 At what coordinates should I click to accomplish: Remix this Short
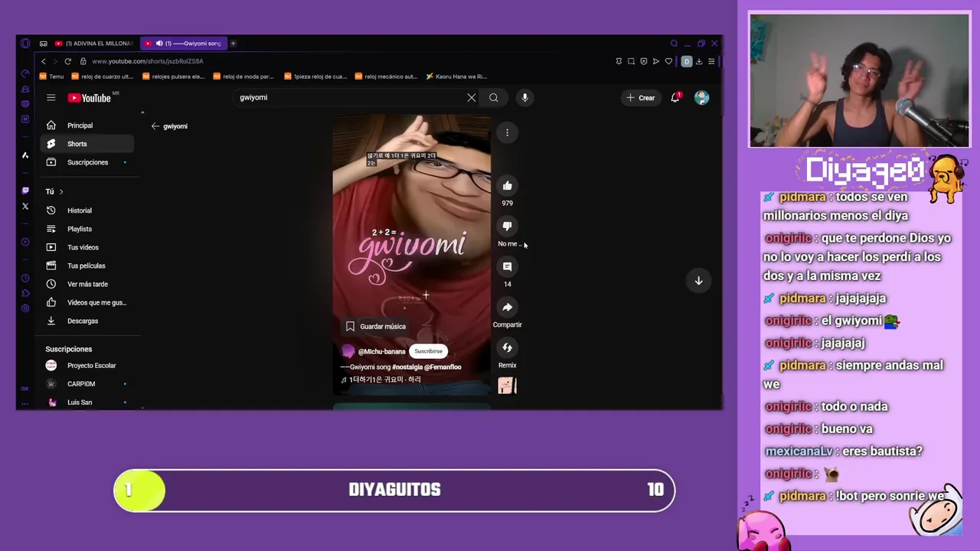pyautogui.click(x=507, y=347)
